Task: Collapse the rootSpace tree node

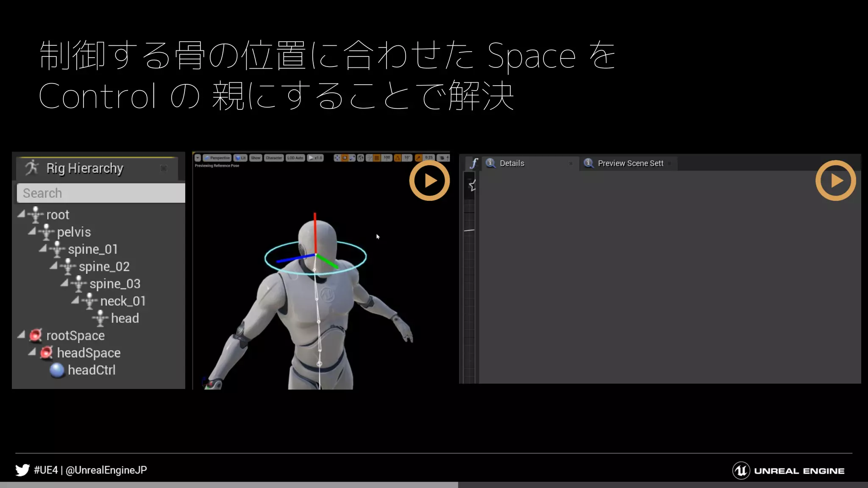Action: point(21,335)
